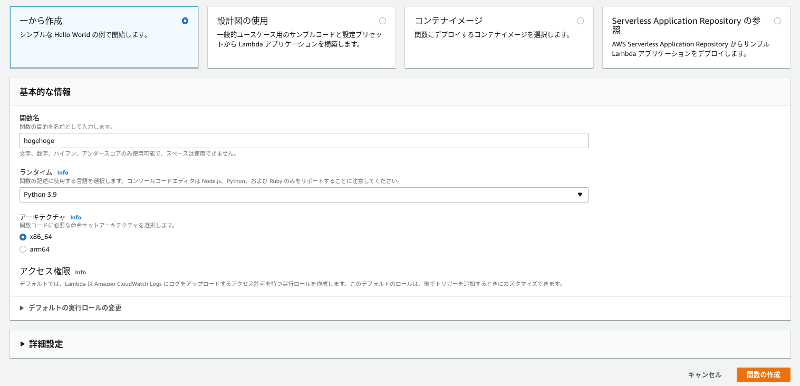Choose the arm64 architecture radio button
Screen dimensions: 800x386
tap(22, 249)
